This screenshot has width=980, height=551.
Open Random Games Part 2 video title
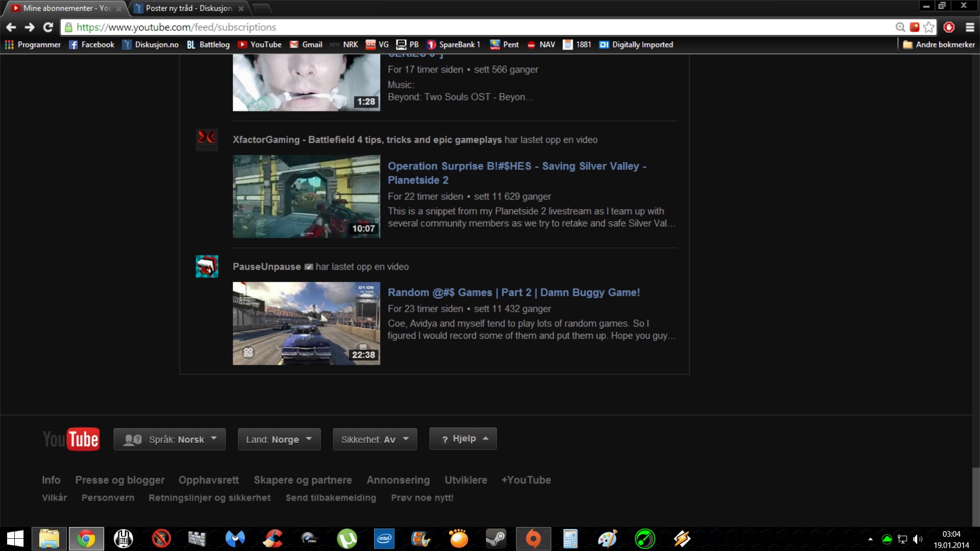click(513, 293)
